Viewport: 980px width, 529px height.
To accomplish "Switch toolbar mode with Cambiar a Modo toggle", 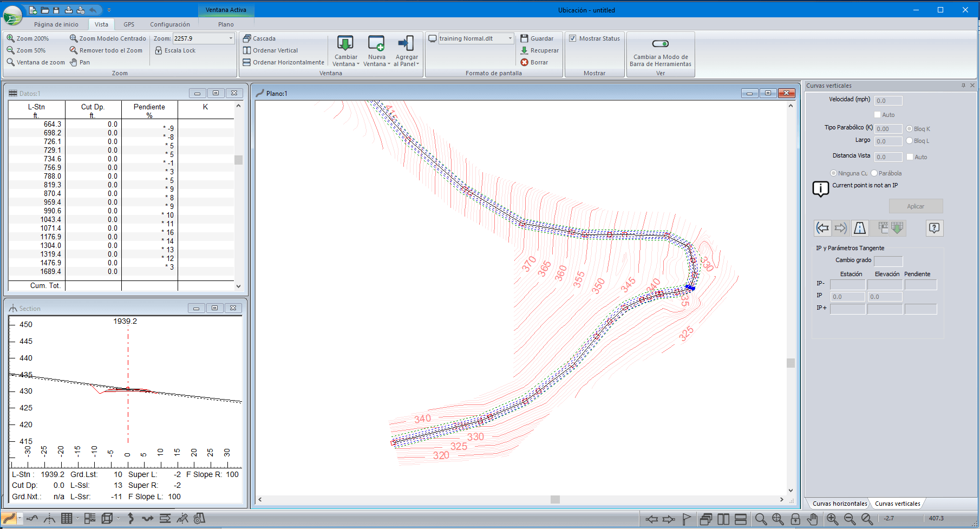I will point(660,44).
